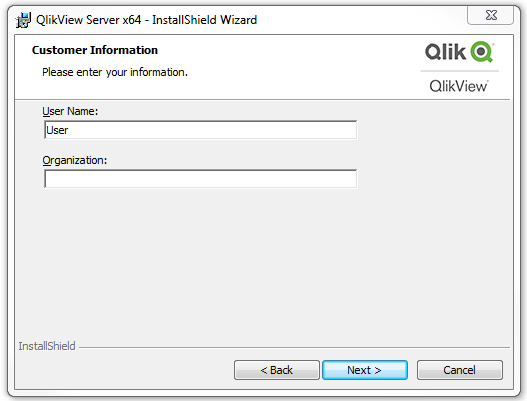Focus the User Name input field

200,130
